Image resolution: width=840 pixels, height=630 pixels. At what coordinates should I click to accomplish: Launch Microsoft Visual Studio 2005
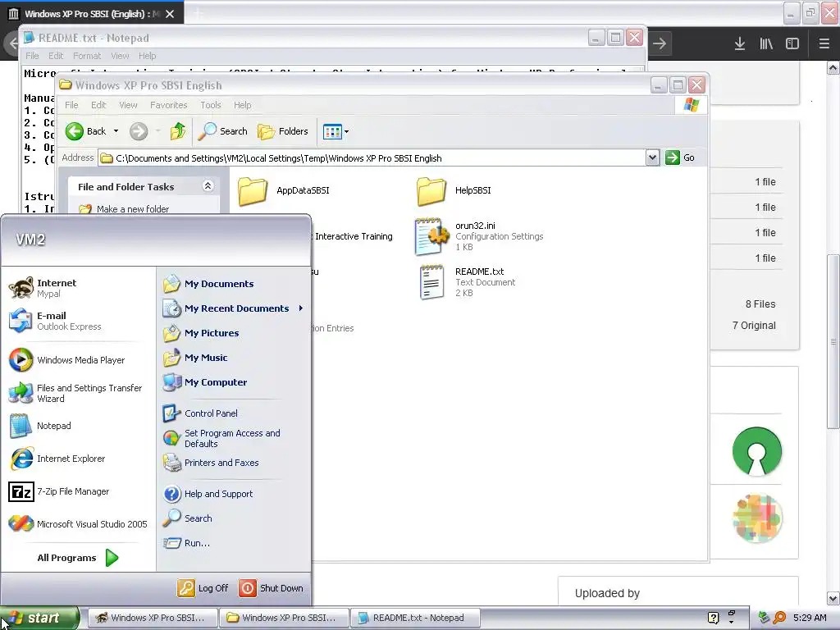click(78, 524)
